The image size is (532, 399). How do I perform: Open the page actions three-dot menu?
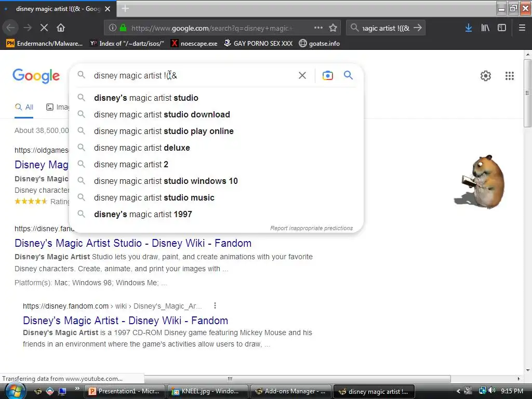[x=318, y=28]
